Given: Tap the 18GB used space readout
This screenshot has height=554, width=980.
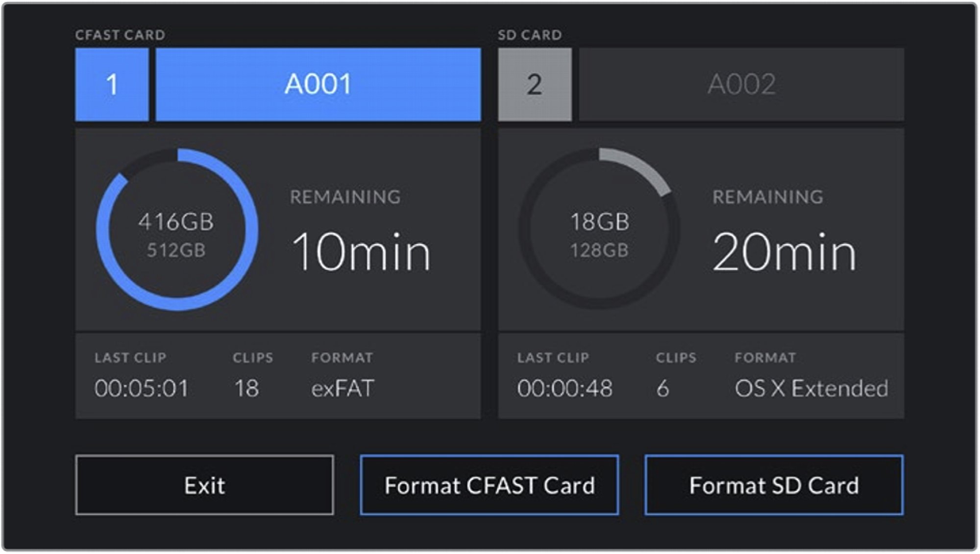Looking at the screenshot, I should tap(599, 222).
